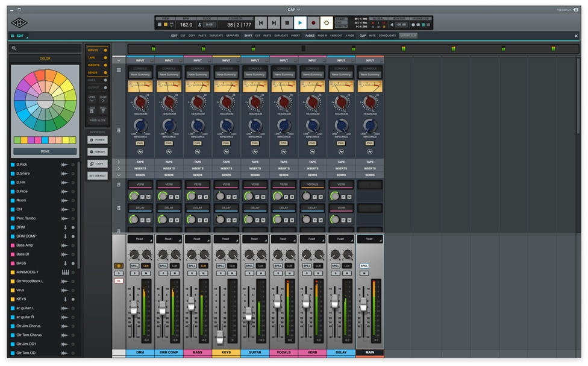Click the POWER modifier button

pos(98,140)
